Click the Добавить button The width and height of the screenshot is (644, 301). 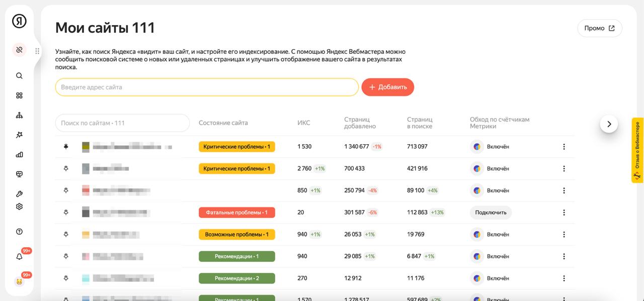387,87
